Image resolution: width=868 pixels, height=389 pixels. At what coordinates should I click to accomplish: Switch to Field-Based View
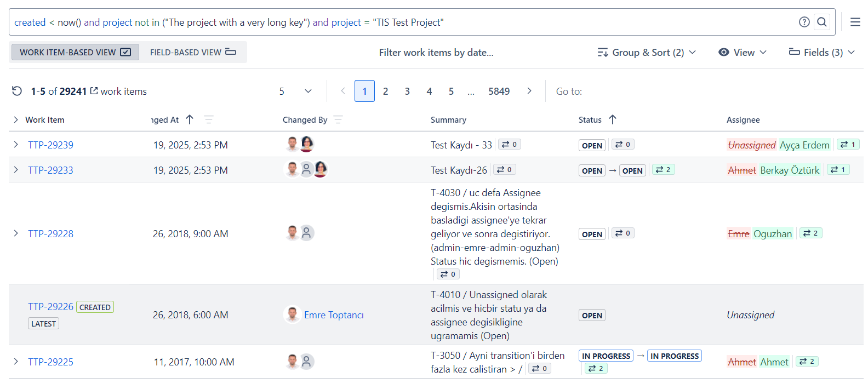coord(193,52)
